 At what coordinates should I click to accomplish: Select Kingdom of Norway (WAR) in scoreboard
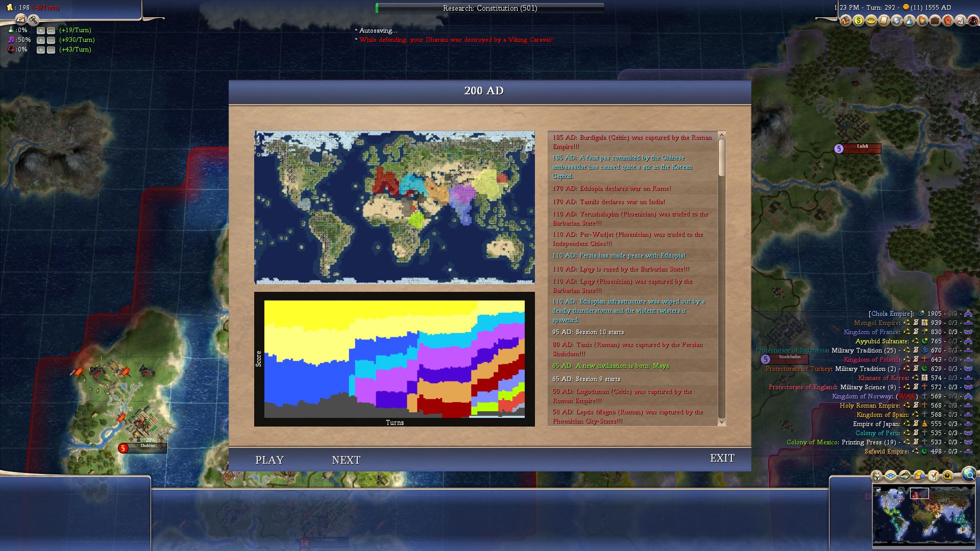click(x=874, y=396)
